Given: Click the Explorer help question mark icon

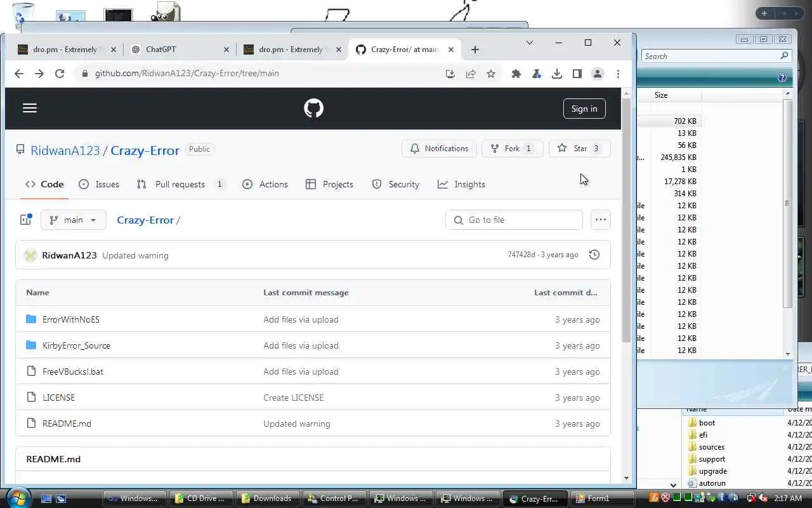Looking at the screenshot, I should [x=782, y=78].
